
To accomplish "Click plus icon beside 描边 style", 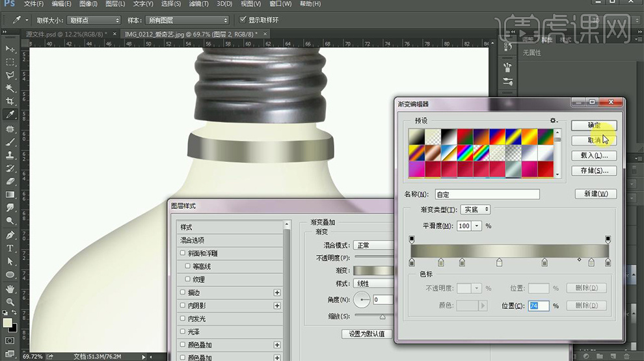I will [x=277, y=293].
